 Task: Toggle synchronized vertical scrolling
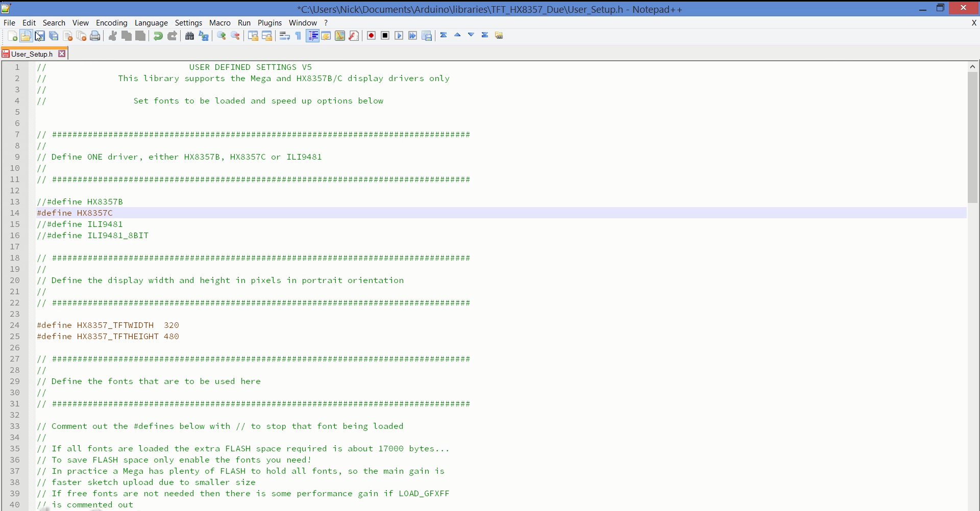point(253,36)
